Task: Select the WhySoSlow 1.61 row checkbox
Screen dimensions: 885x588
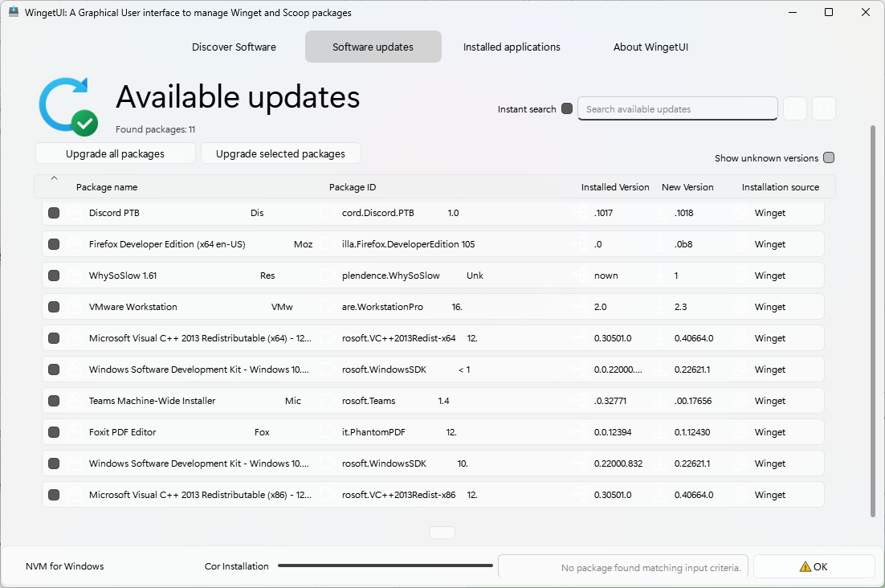Action: pos(54,276)
